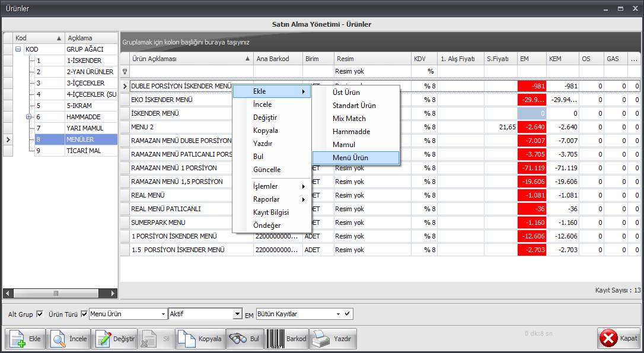Choose Mamul from the Ekle submenu

pyautogui.click(x=356, y=145)
